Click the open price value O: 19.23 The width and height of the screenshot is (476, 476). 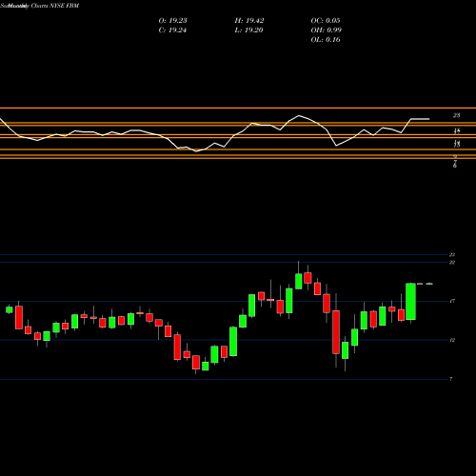coord(172,21)
